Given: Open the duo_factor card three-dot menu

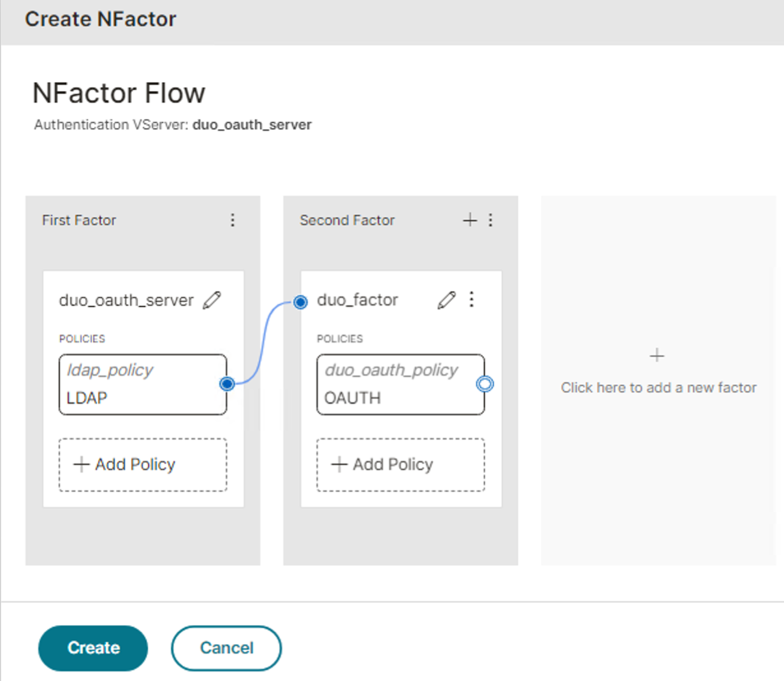Looking at the screenshot, I should click(472, 299).
